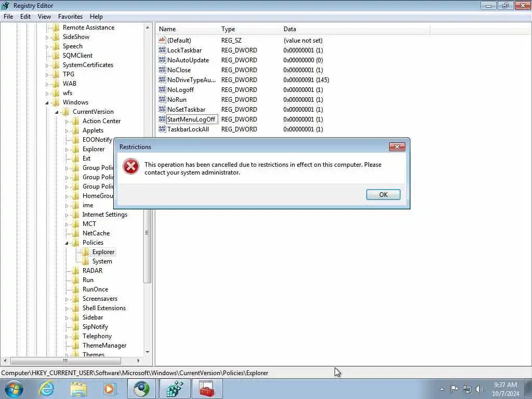
Task: Expand the Screensavers tree node
Action: (x=67, y=299)
